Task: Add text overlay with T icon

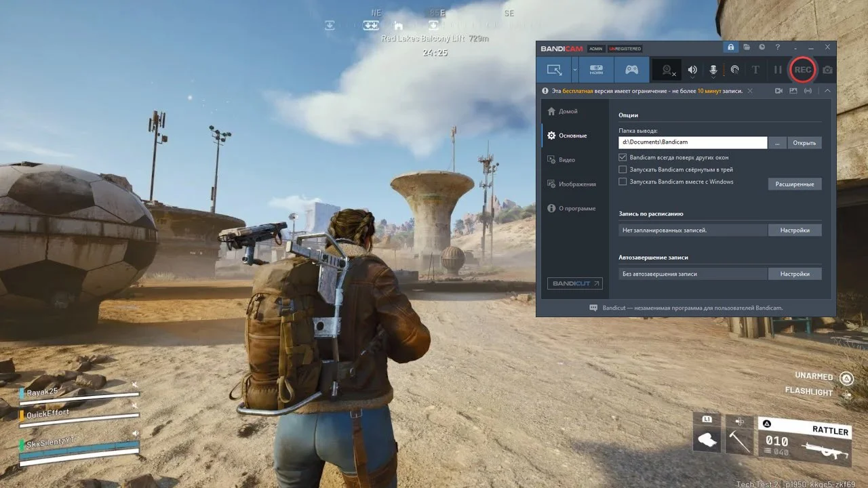Action: coord(755,70)
